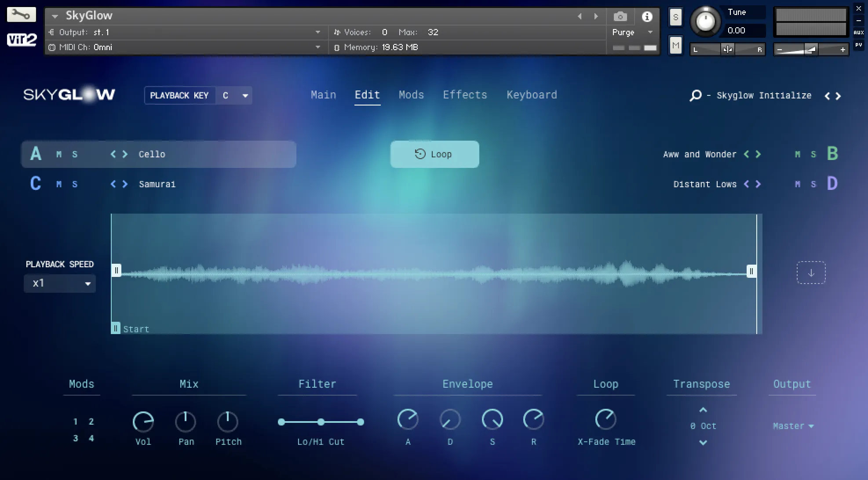Adjust the Lo/Hi Cut filter slider
The height and width of the screenshot is (480, 868).
click(x=321, y=422)
